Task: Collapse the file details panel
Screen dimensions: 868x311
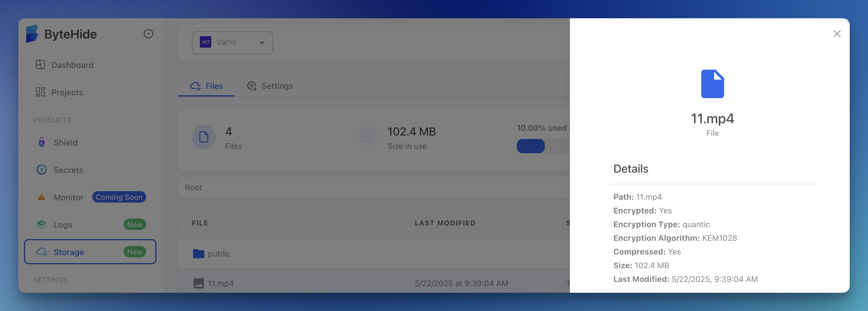Action: click(x=837, y=34)
